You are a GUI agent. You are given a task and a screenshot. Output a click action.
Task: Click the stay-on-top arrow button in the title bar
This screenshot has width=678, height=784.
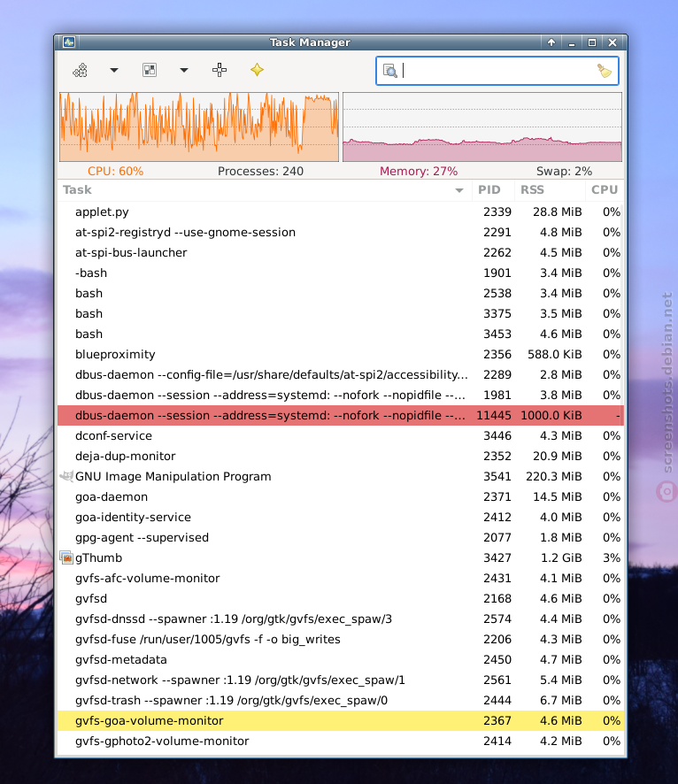pos(551,42)
